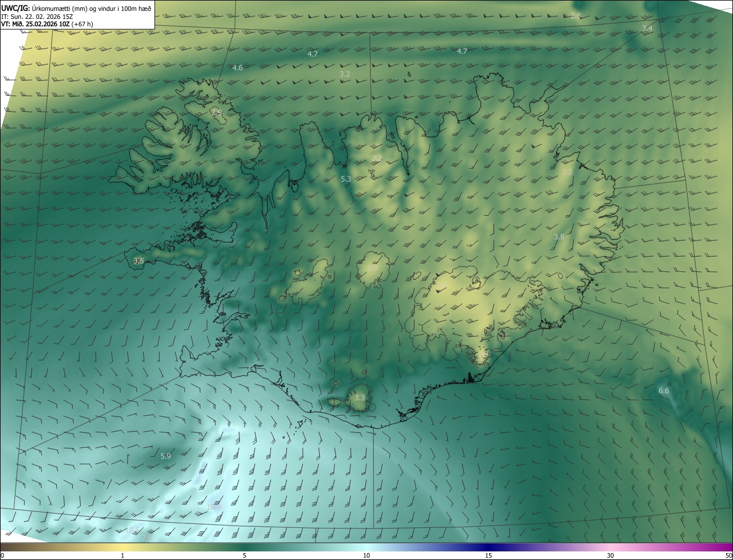Click the 3.5 value label on the map

pyautogui.click(x=139, y=261)
